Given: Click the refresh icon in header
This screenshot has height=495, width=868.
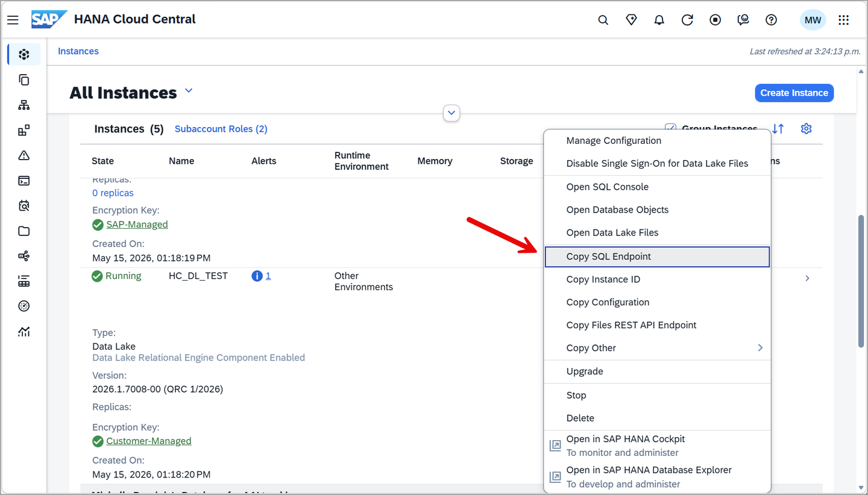Looking at the screenshot, I should tap(687, 20).
